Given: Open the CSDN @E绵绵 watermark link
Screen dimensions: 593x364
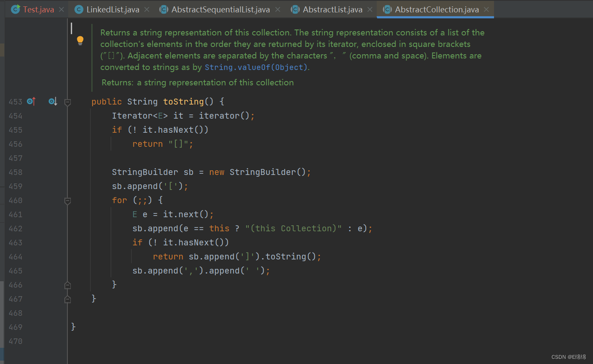Looking at the screenshot, I should tap(569, 357).
